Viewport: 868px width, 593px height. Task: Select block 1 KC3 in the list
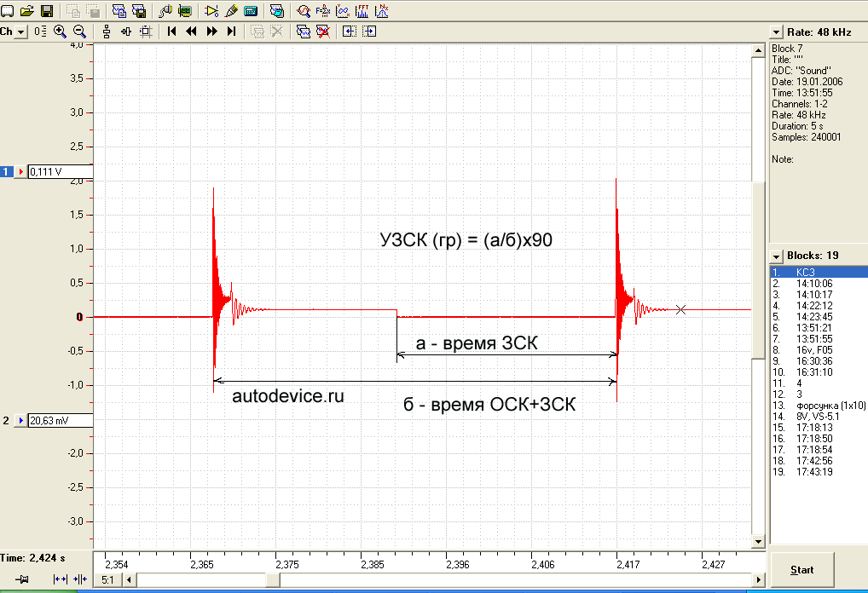tap(819, 272)
